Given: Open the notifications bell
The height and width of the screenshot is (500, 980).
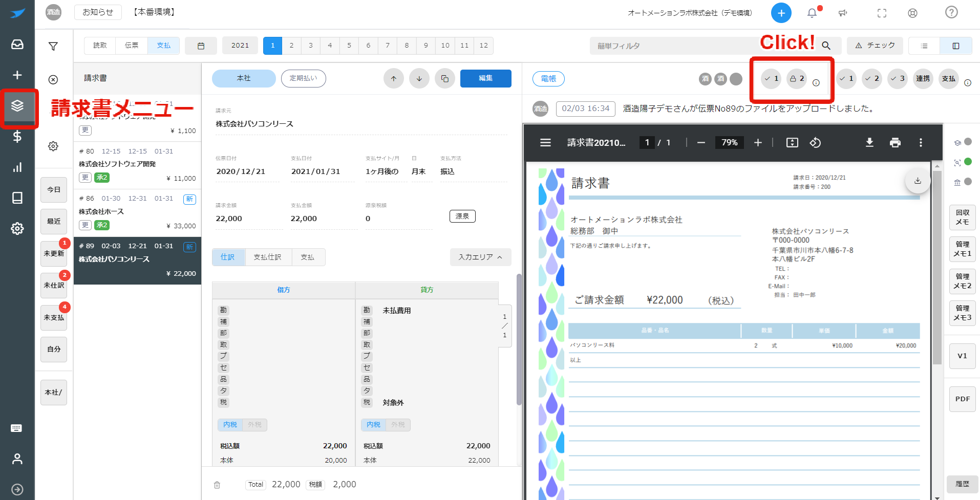Looking at the screenshot, I should (812, 13).
